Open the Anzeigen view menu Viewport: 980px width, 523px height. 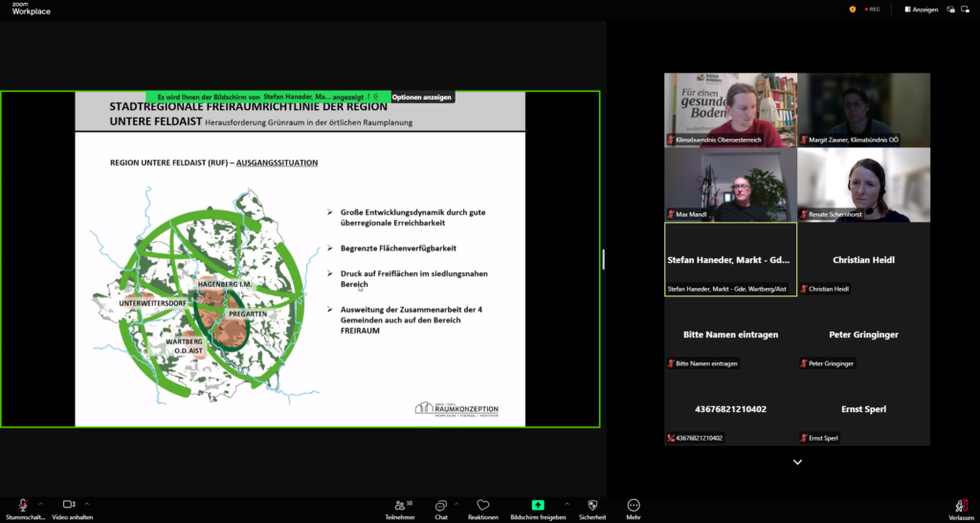point(920,10)
